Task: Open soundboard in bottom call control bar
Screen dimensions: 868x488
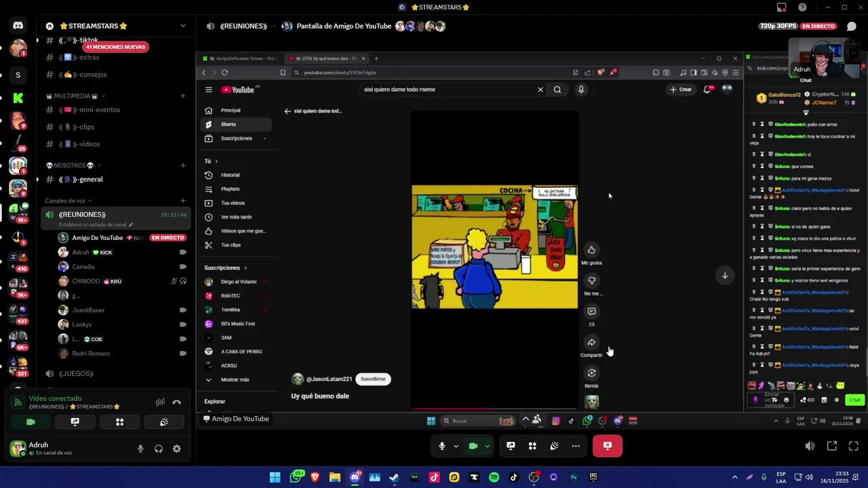Action: [x=554, y=446]
